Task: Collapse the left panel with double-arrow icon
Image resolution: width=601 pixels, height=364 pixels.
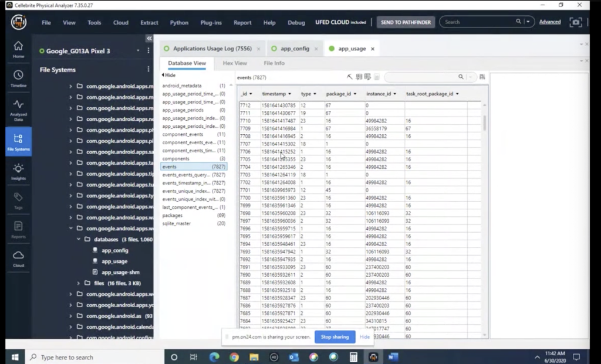Action: click(149, 38)
